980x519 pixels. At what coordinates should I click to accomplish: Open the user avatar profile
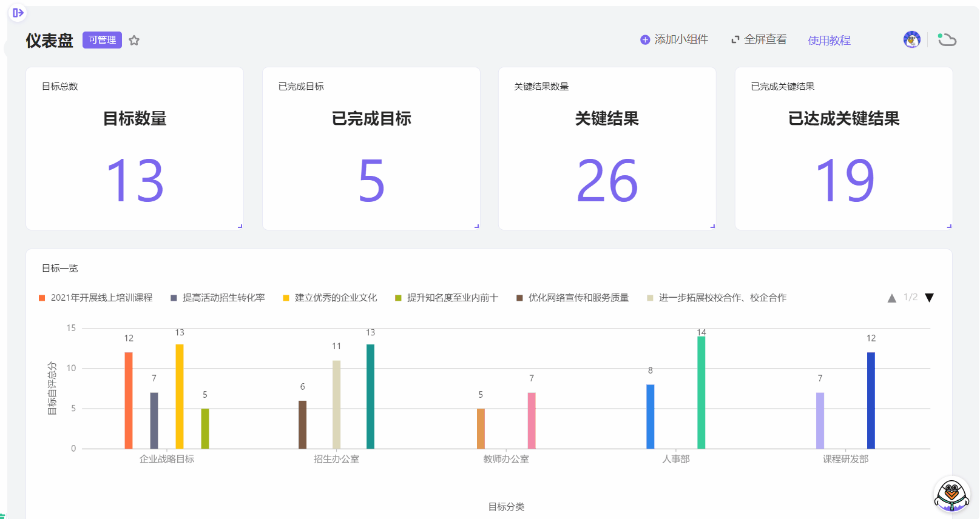(911, 40)
